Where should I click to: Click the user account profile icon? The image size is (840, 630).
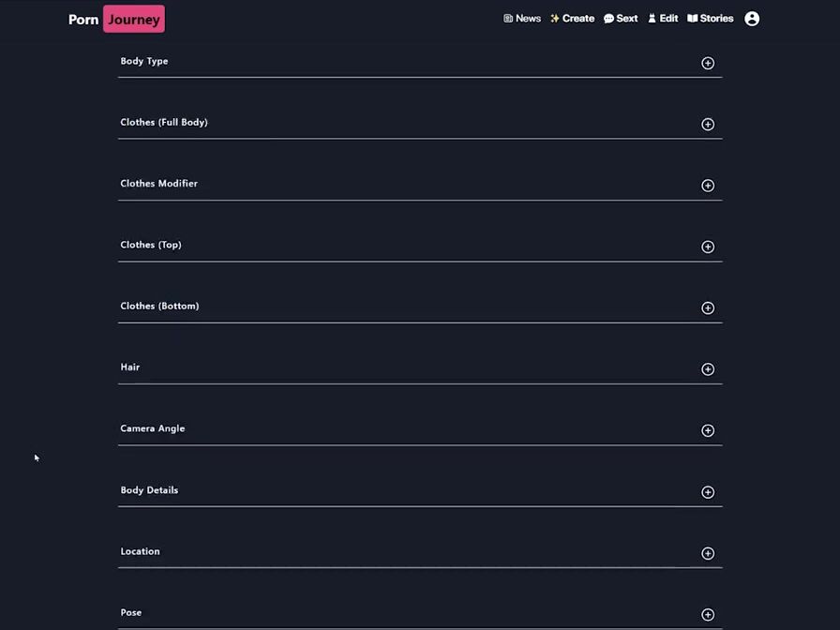752,19
